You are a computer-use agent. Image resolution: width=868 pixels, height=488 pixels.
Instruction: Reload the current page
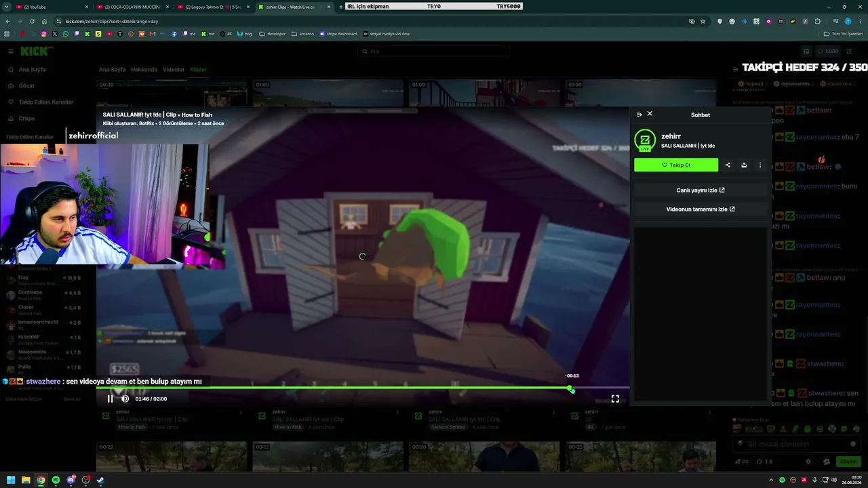(x=32, y=21)
